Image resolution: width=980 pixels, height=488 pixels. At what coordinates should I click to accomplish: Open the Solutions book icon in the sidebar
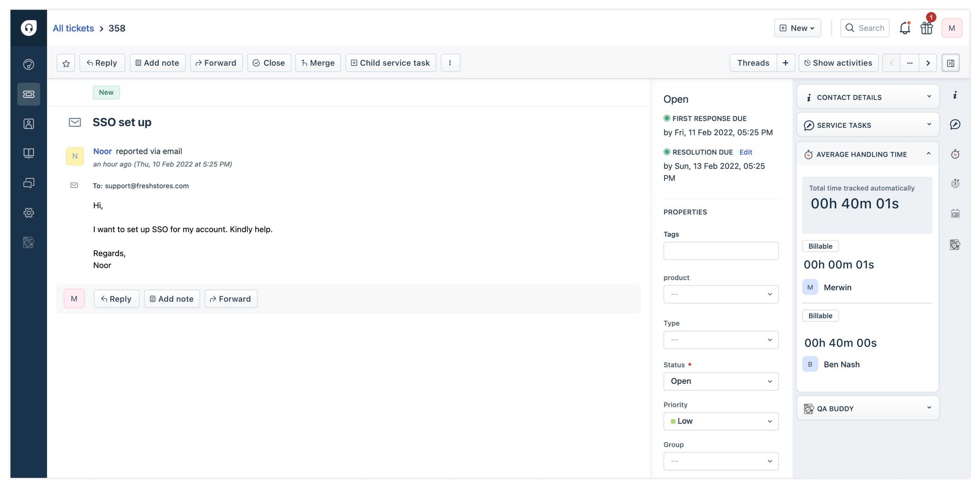coord(29,153)
